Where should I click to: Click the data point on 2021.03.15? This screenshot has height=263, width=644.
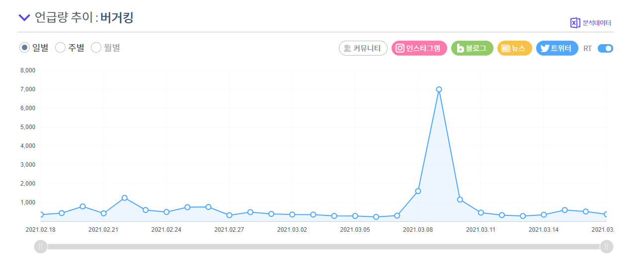[564, 210]
